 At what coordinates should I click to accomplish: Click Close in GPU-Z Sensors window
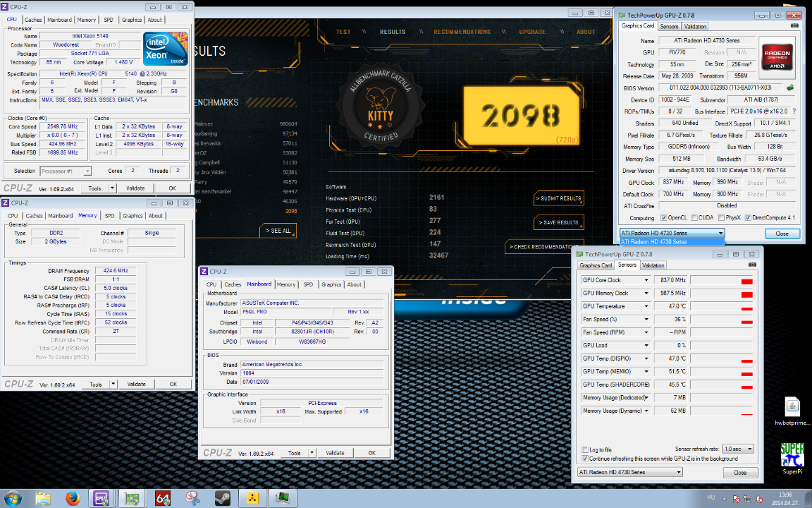(x=740, y=473)
